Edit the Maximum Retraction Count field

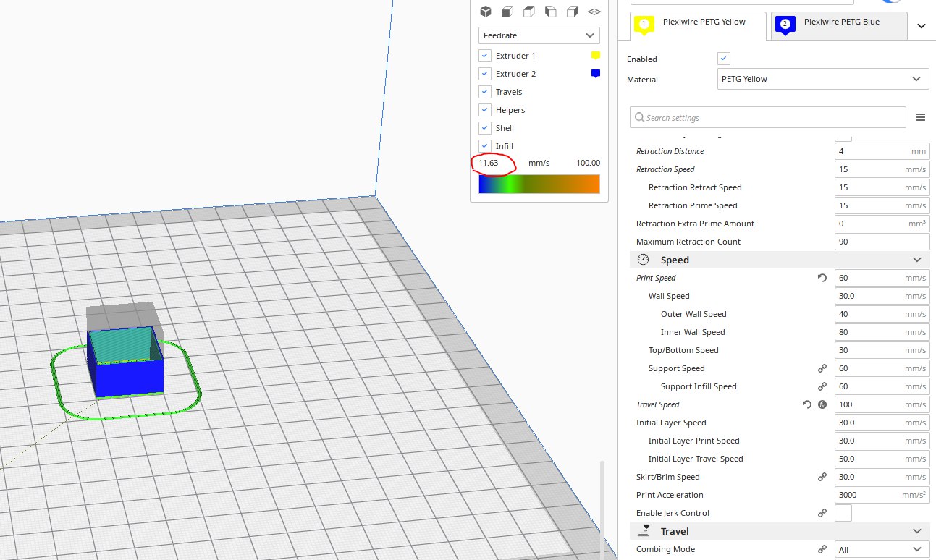(x=882, y=242)
